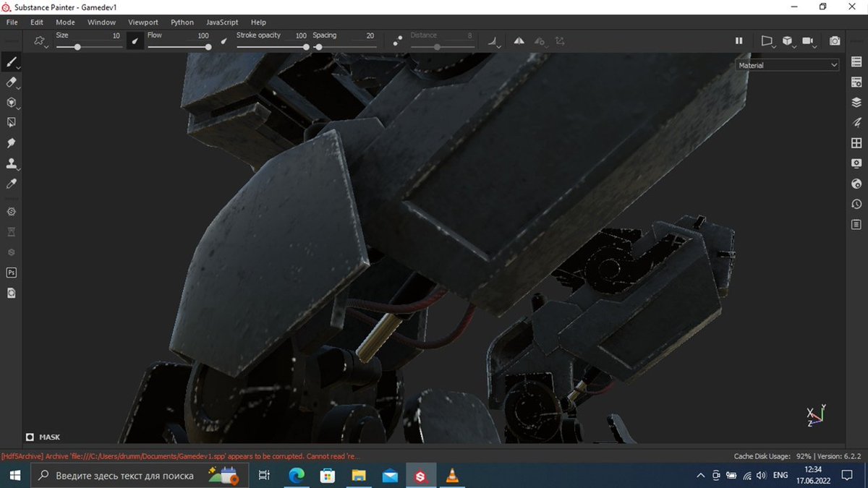This screenshot has height=488, width=868.
Task: Click the HdfSArchive corrupted error message
Action: pyautogui.click(x=180, y=456)
